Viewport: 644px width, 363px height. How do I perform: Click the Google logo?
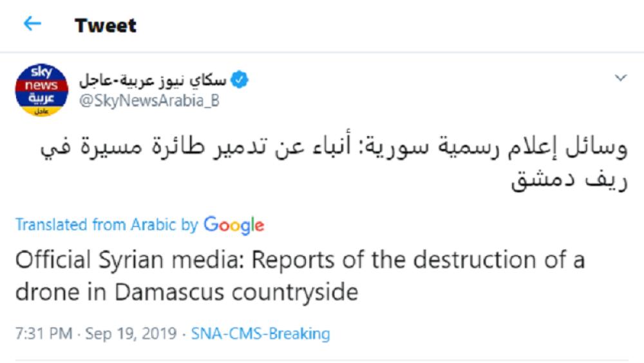click(x=234, y=225)
